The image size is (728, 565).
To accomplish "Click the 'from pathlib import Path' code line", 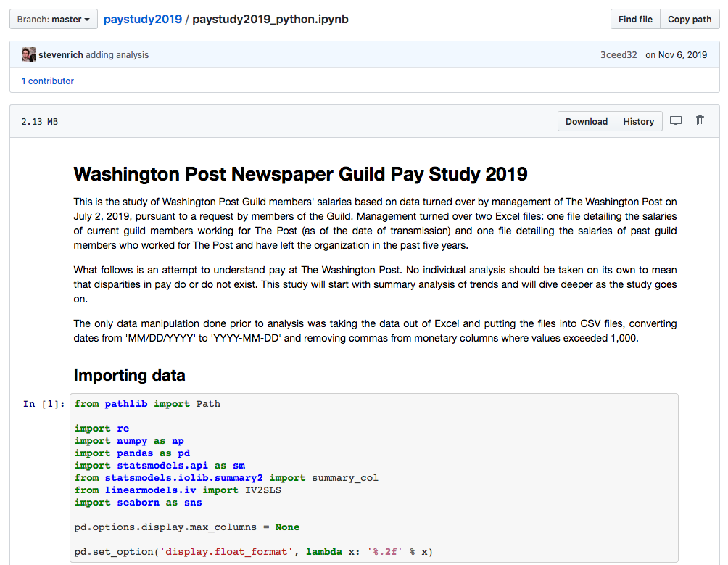I will (147, 404).
